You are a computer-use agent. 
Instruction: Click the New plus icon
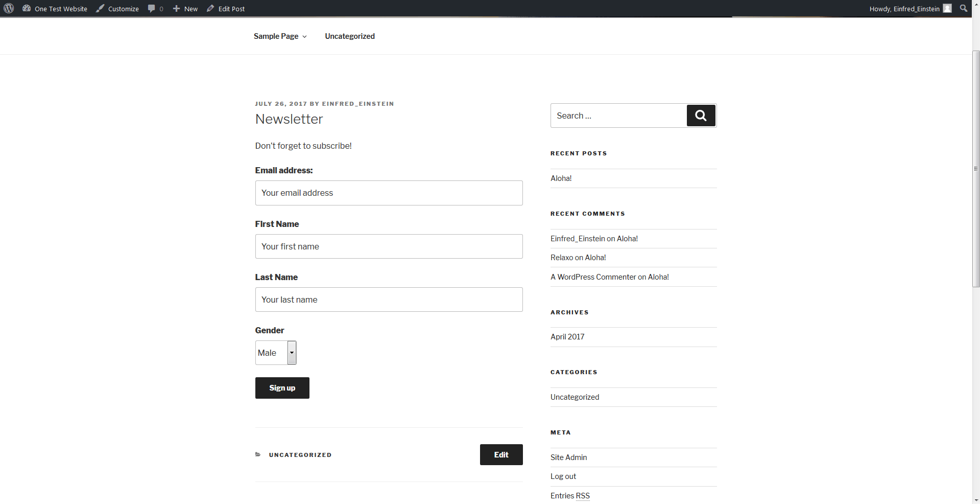tap(176, 9)
